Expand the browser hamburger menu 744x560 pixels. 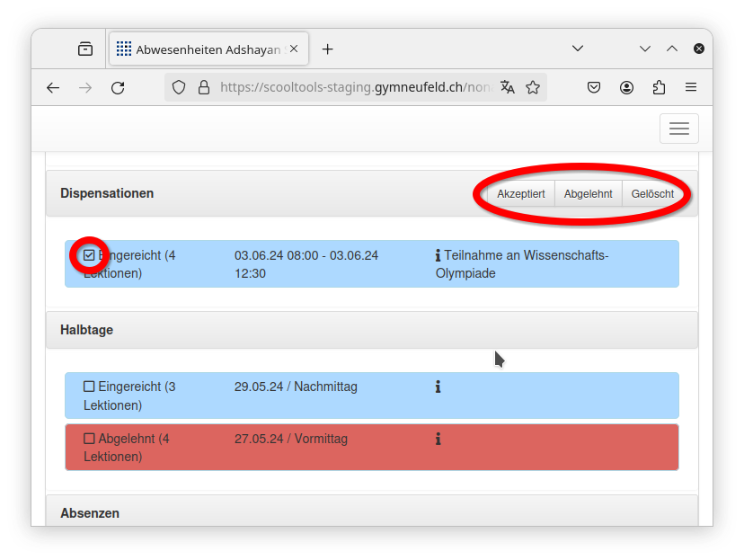691,87
